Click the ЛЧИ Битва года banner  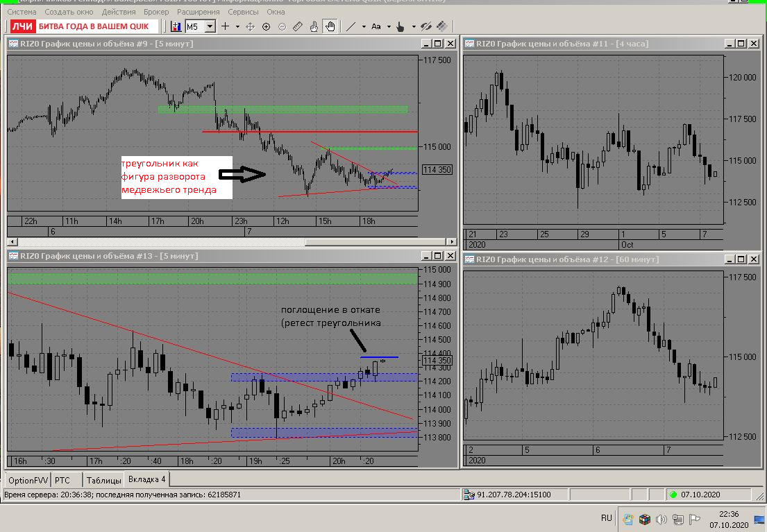click(85, 26)
